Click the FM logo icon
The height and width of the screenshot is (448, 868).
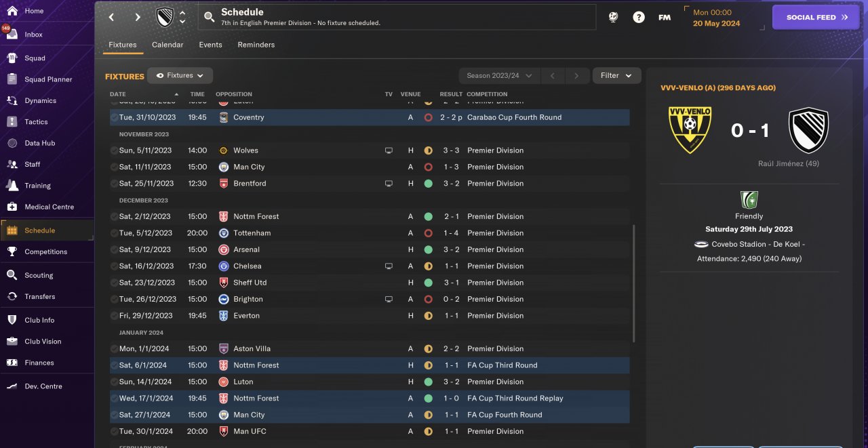point(665,18)
